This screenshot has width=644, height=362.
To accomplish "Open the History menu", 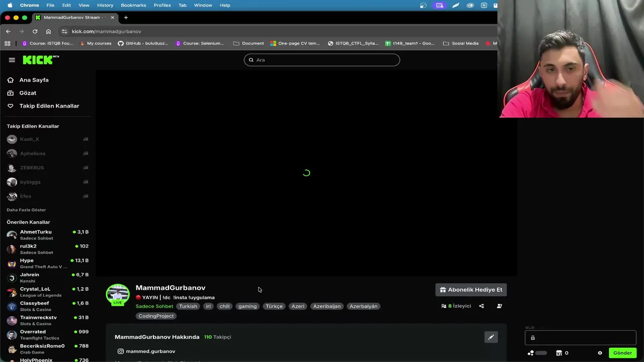I will pyautogui.click(x=105, y=5).
